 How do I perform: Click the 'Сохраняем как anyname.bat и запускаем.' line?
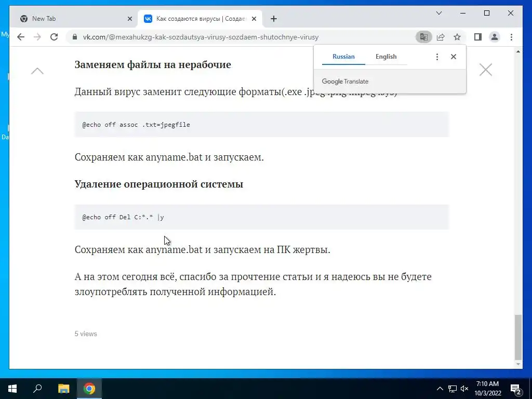169,157
